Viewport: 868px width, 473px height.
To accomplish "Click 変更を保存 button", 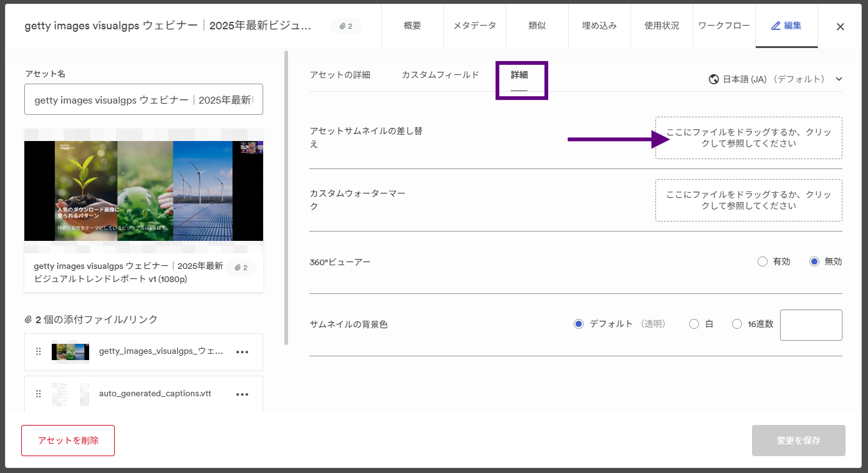I will (799, 441).
